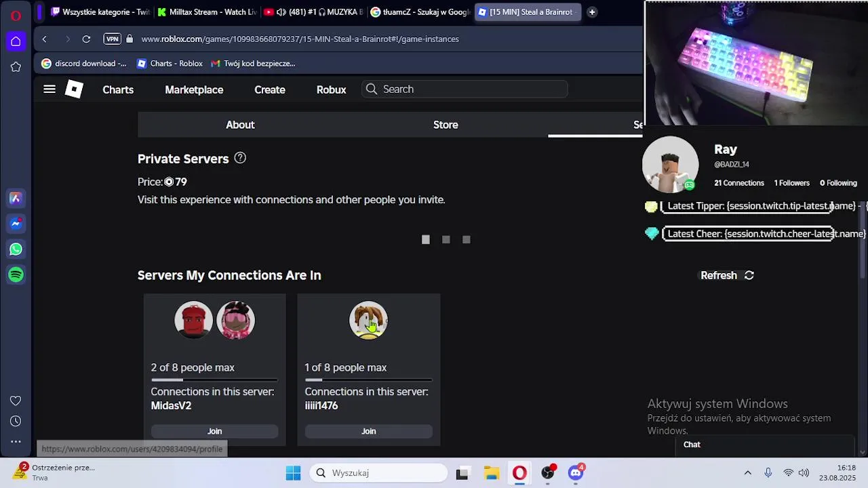Open the Charts - Roblox bookmark
The width and height of the screenshot is (868, 488).
(170, 63)
